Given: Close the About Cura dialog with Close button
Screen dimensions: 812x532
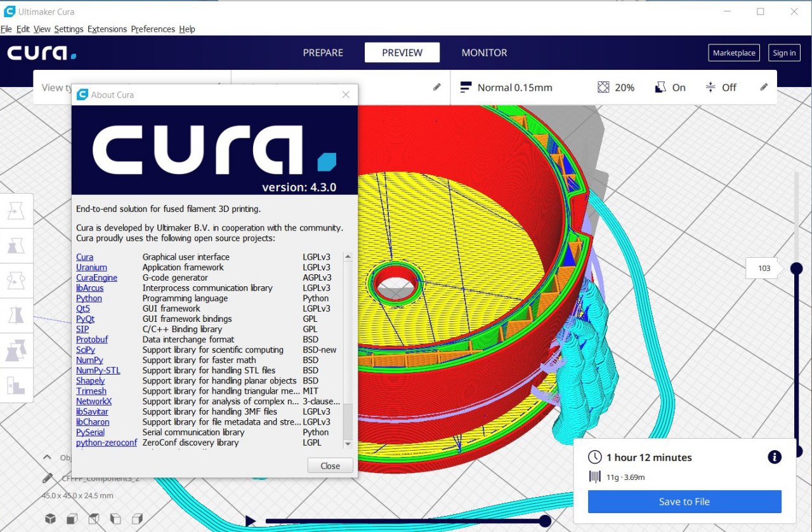Looking at the screenshot, I should click(330, 465).
